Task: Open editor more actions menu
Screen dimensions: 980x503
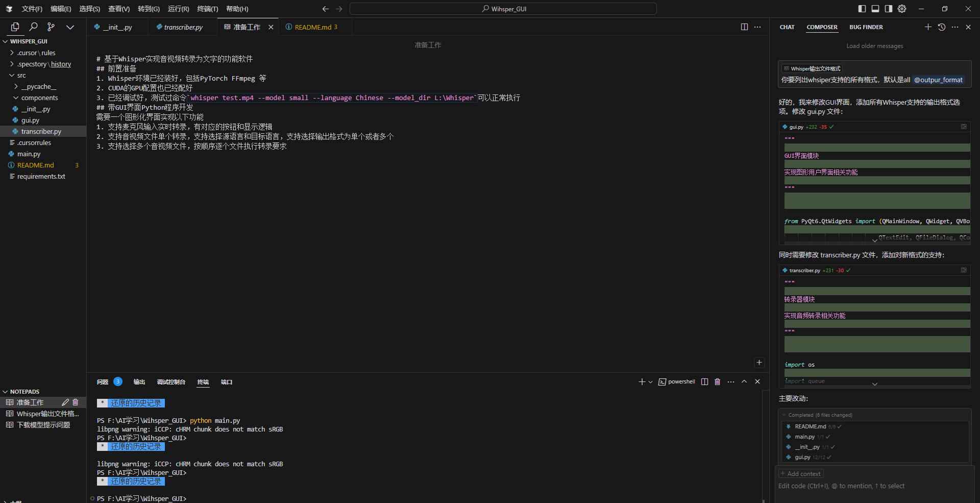Action: [757, 27]
